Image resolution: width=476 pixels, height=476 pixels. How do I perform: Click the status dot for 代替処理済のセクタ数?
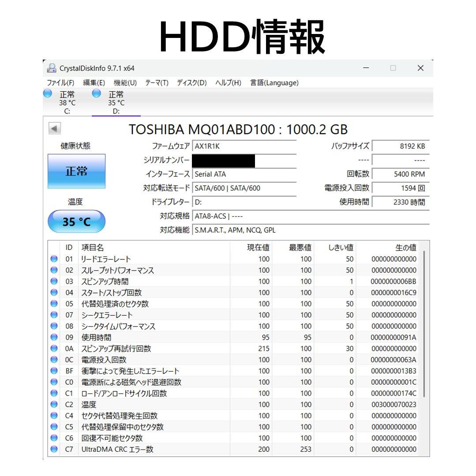click(53, 304)
